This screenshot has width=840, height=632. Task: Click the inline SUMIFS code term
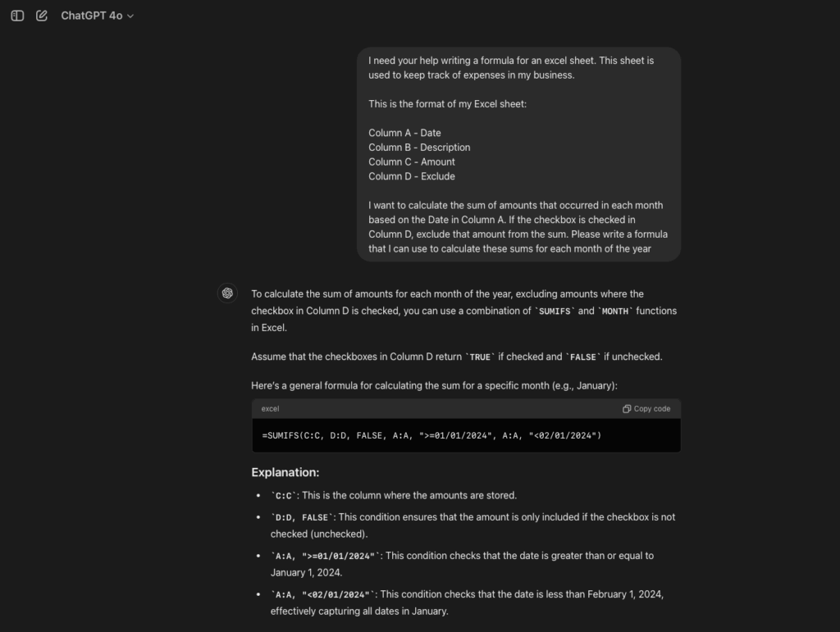click(555, 311)
